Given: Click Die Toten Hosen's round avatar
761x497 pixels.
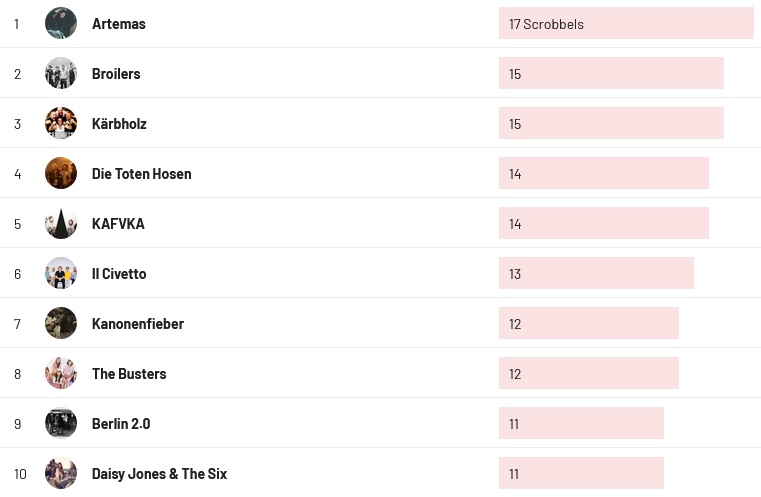Looking at the screenshot, I should coord(61,173).
